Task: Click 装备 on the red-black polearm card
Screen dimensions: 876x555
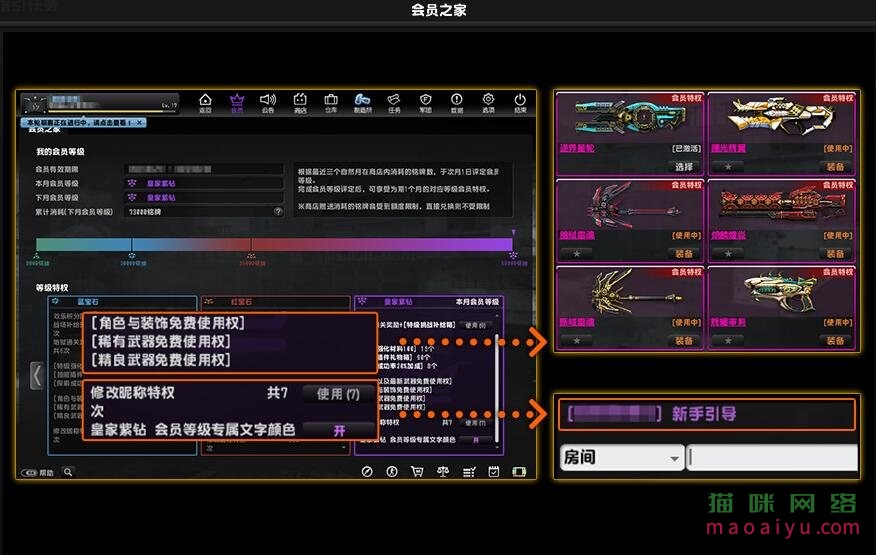Action: click(684, 254)
